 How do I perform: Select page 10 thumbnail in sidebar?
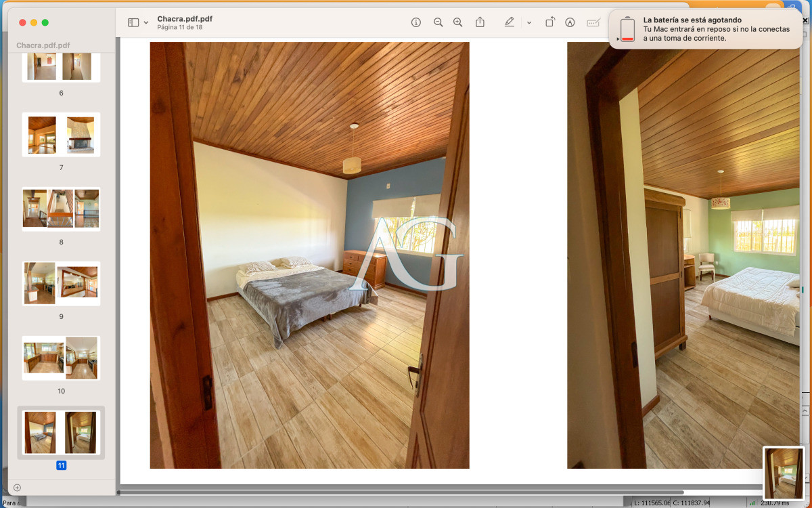click(61, 358)
